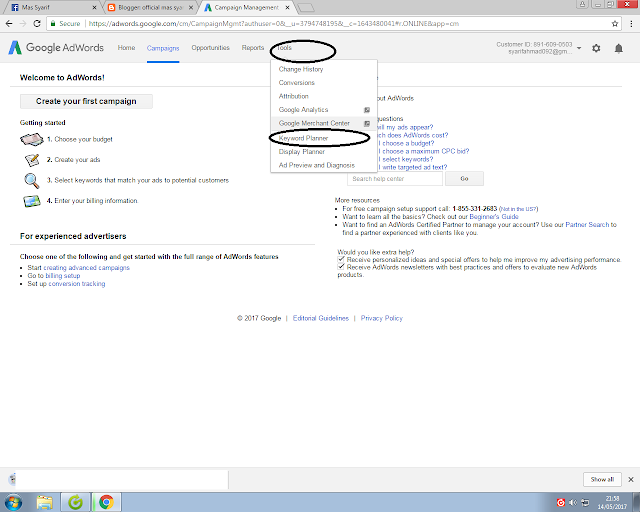Click the Go search button
640x512 pixels.
[464, 179]
